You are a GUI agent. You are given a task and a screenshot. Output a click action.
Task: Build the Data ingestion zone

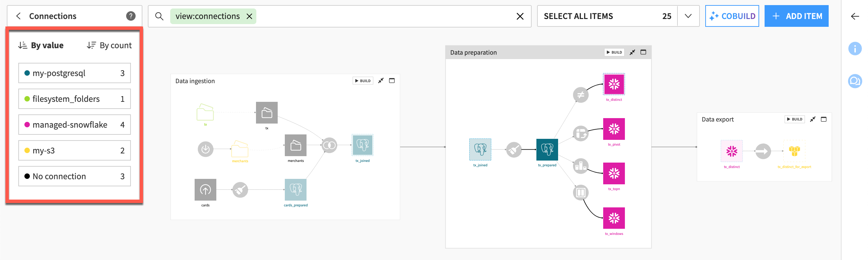click(x=363, y=81)
